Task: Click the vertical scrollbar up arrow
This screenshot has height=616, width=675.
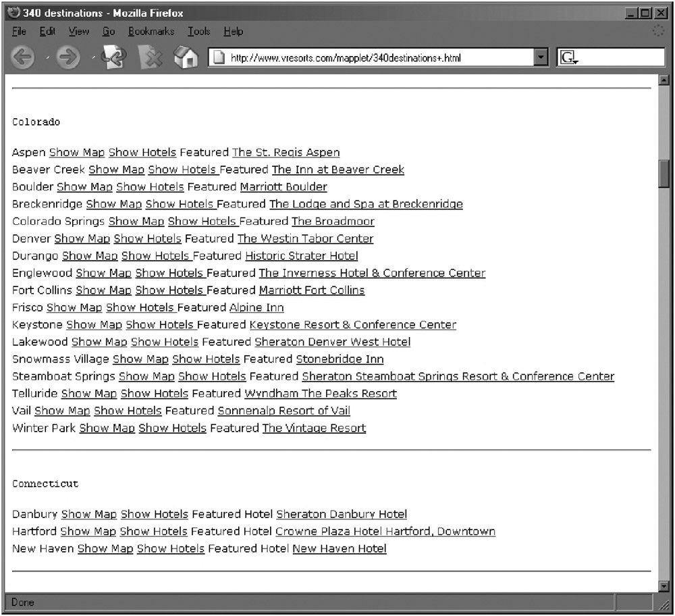Action: [664, 80]
